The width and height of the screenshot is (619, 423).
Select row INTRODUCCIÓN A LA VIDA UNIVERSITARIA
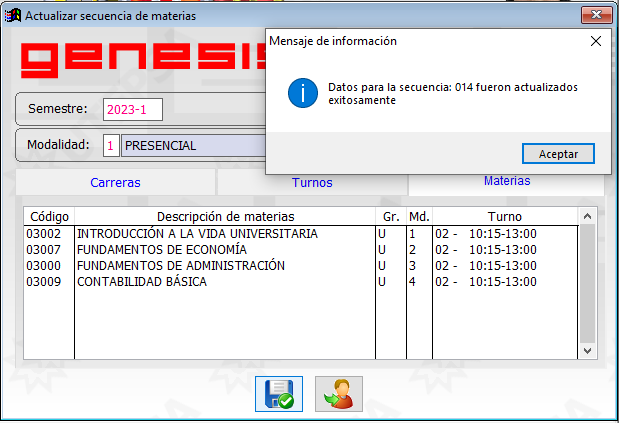click(301, 234)
